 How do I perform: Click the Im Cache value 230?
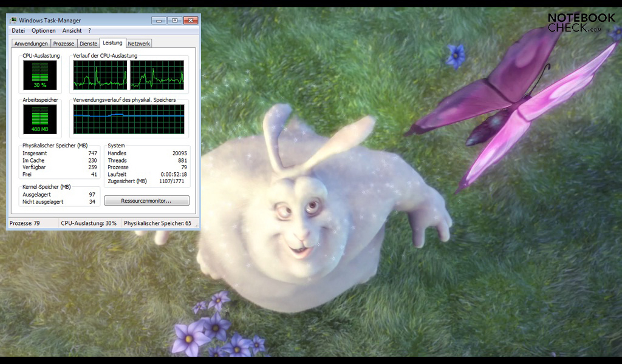click(92, 160)
